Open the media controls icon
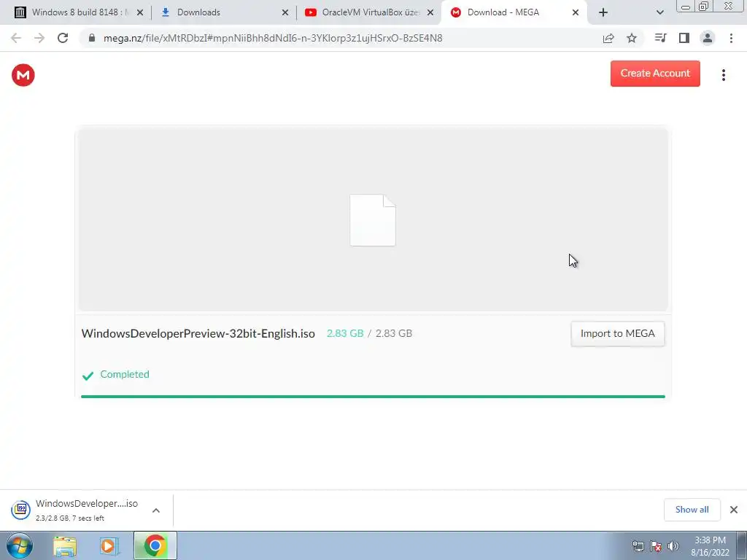Image resolution: width=747 pixels, height=560 pixels. tap(660, 38)
